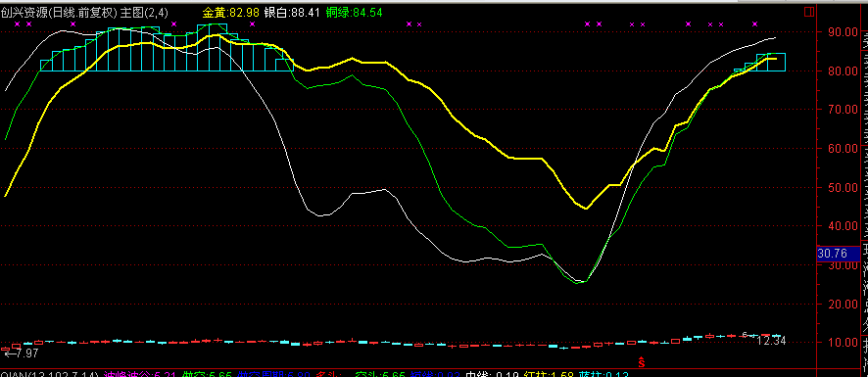Click the 10.00 axis scale label
The image size is (868, 377).
coord(838,343)
